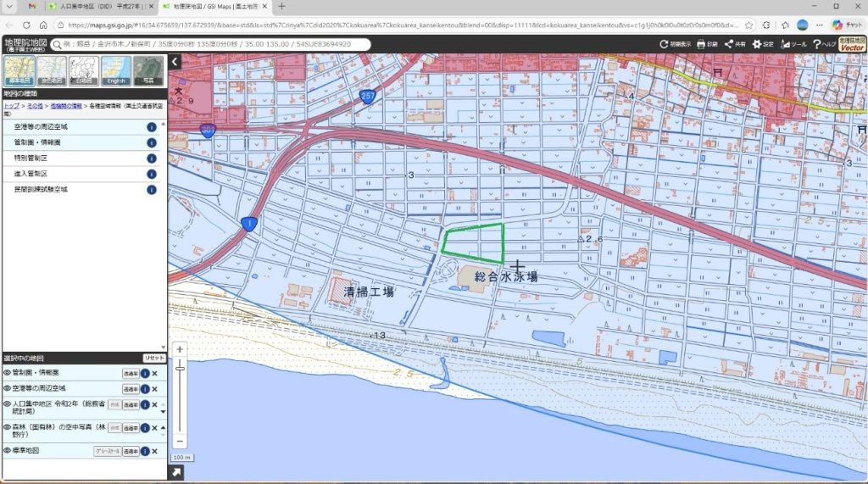Click the map zoom slider handle
Screen dimensions: 868x484
point(180,368)
